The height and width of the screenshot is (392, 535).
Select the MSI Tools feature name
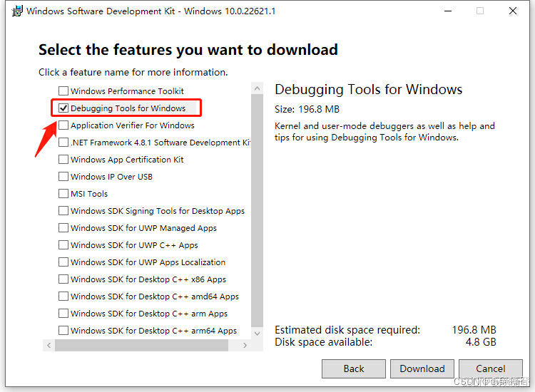tap(89, 194)
